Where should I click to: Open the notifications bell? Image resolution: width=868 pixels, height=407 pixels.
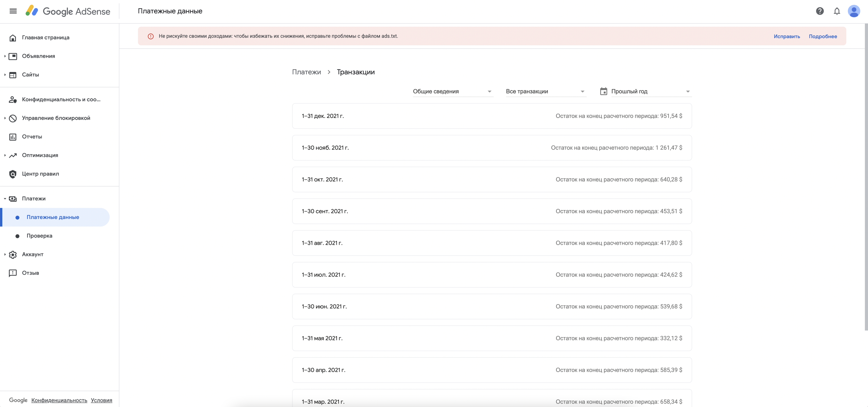click(837, 11)
